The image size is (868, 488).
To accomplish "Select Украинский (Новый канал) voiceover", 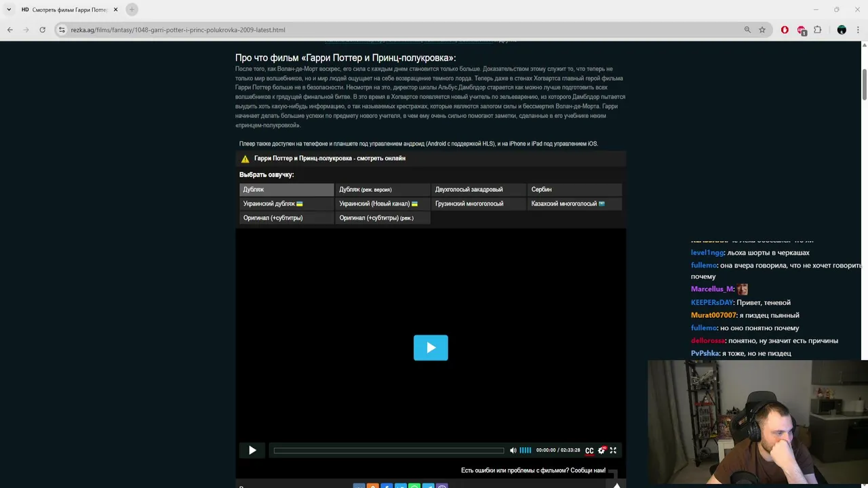I will (382, 203).
